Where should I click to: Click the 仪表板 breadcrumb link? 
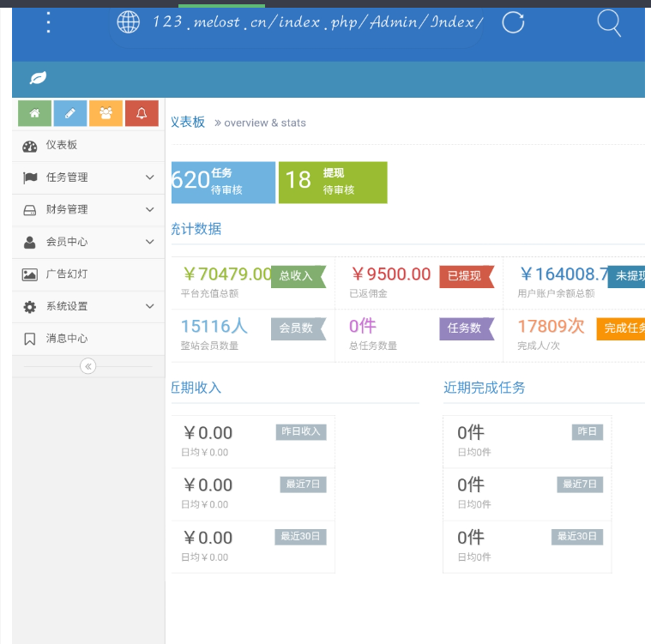coord(188,122)
